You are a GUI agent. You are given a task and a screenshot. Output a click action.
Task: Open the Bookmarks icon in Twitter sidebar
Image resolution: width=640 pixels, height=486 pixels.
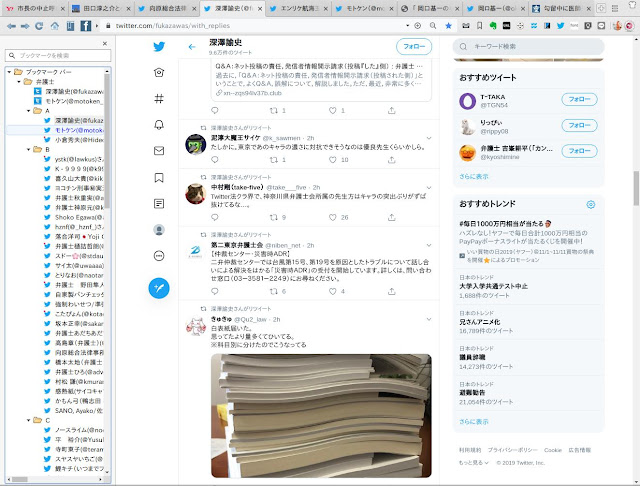[x=159, y=178]
